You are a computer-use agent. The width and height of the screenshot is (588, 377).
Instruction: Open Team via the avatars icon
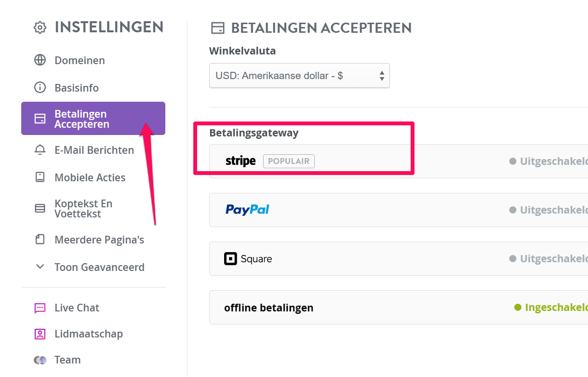click(x=40, y=360)
